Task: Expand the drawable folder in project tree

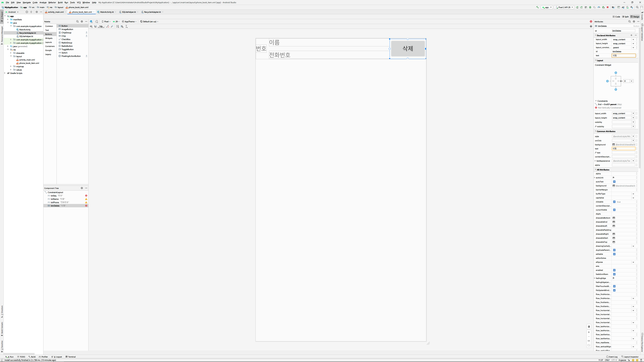Action: (x=11, y=53)
